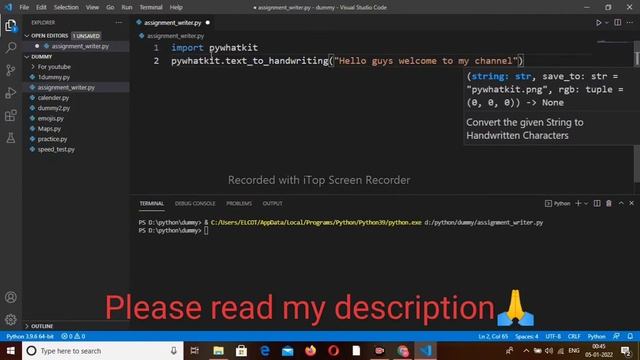The image size is (640, 360).
Task: Open the View menu
Action: (x=92, y=7)
